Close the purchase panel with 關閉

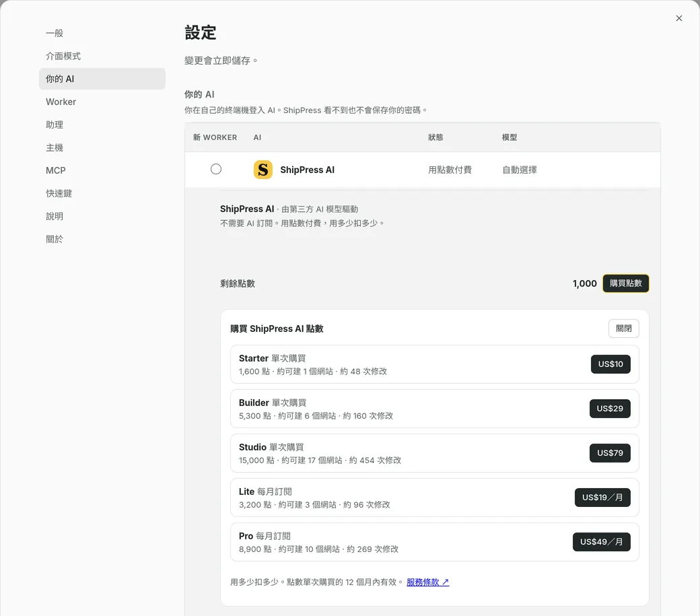tap(624, 329)
